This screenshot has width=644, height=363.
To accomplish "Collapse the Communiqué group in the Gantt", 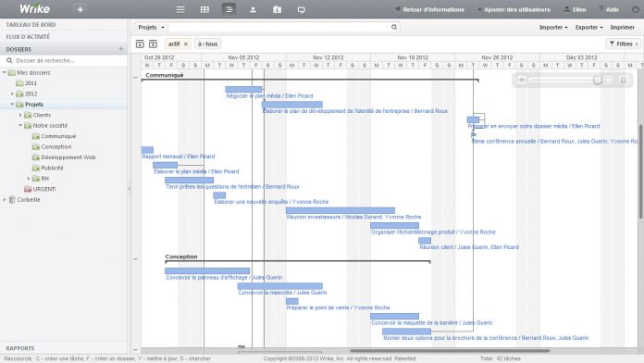I will coord(135,77).
